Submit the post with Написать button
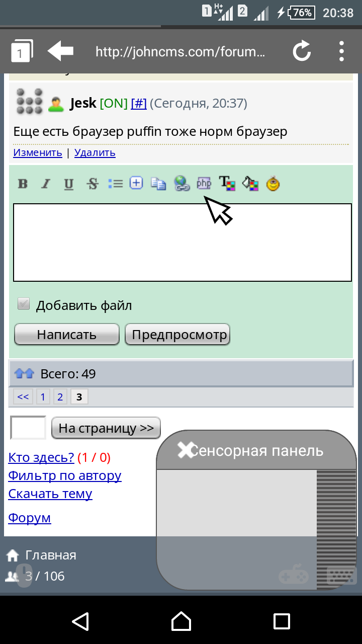 tap(67, 335)
